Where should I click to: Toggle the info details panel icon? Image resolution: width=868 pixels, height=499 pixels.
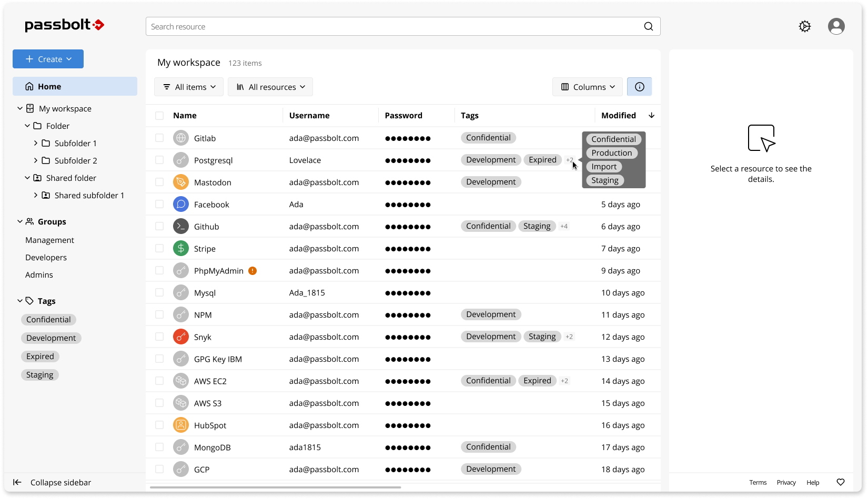point(639,87)
